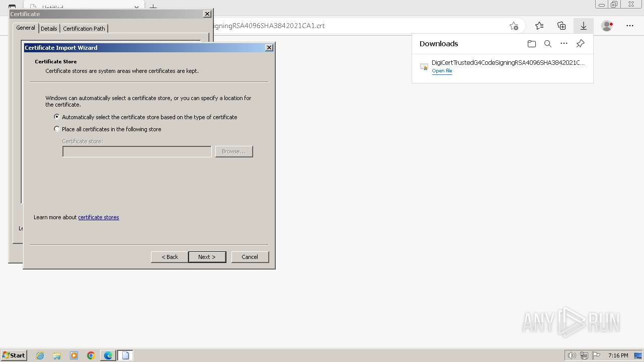Open the Windows Start menu

click(x=14, y=355)
